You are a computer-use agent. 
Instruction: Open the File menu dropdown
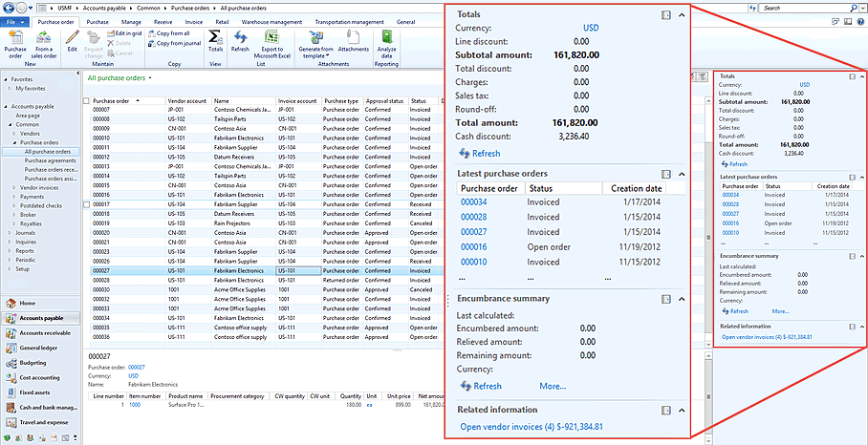point(15,22)
